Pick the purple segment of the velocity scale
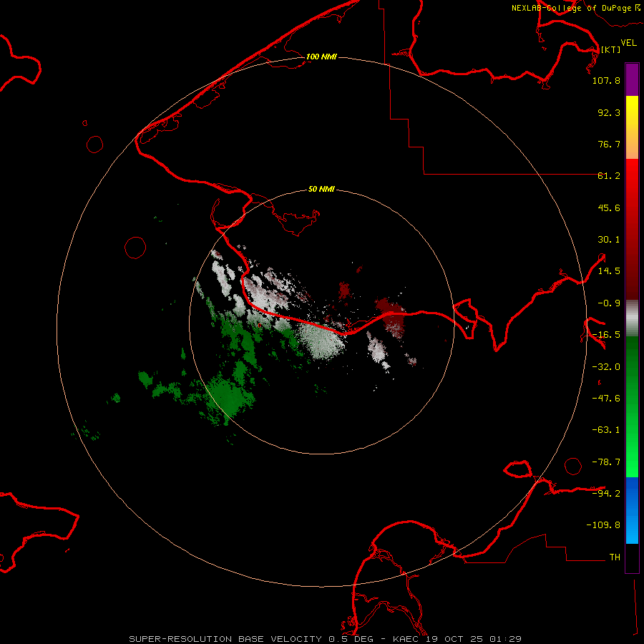The image size is (644, 644). click(632, 79)
